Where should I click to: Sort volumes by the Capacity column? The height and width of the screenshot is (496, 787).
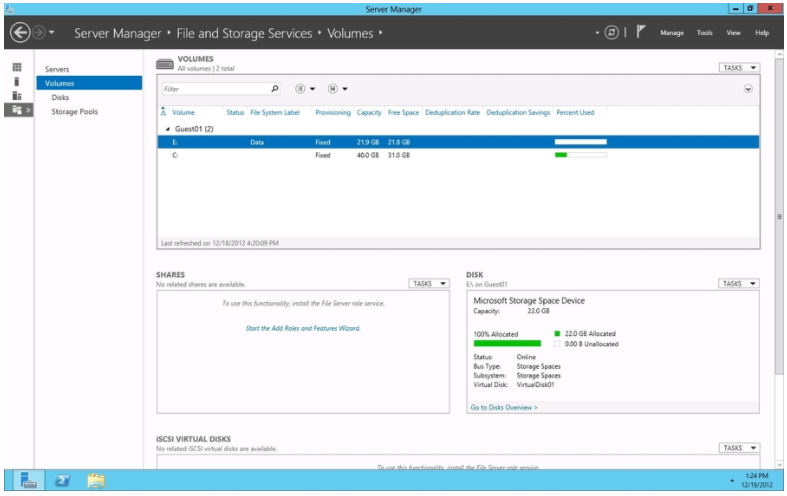click(x=369, y=113)
